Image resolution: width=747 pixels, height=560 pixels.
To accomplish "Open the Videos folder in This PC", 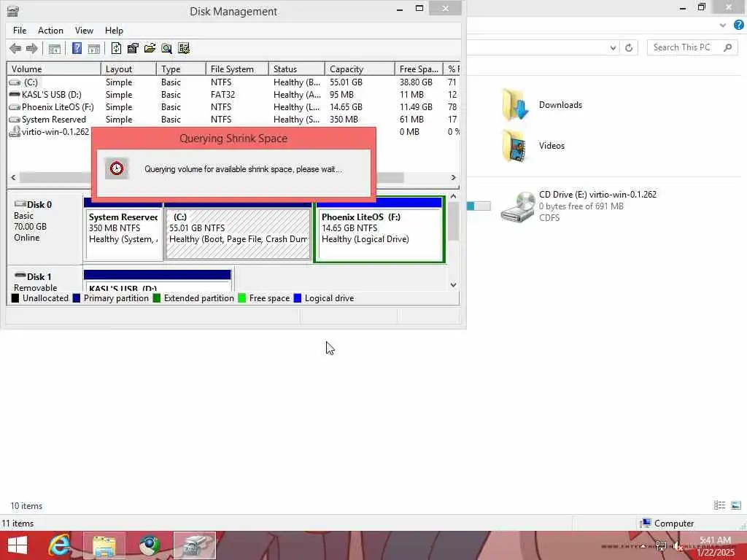I will pos(533,146).
